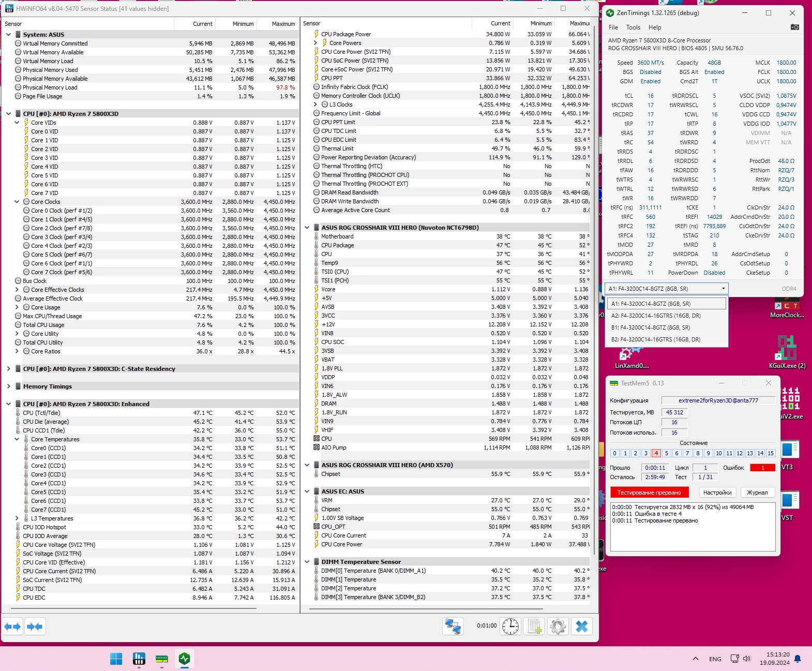The image size is (812, 671).
Task: Click the HWiNFO clock reset timer icon
Action: (x=510, y=627)
